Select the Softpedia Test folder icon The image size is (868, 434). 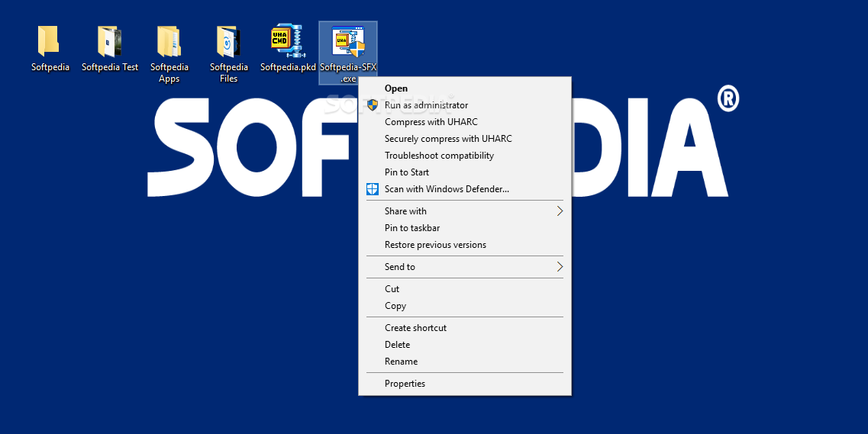coord(109,41)
